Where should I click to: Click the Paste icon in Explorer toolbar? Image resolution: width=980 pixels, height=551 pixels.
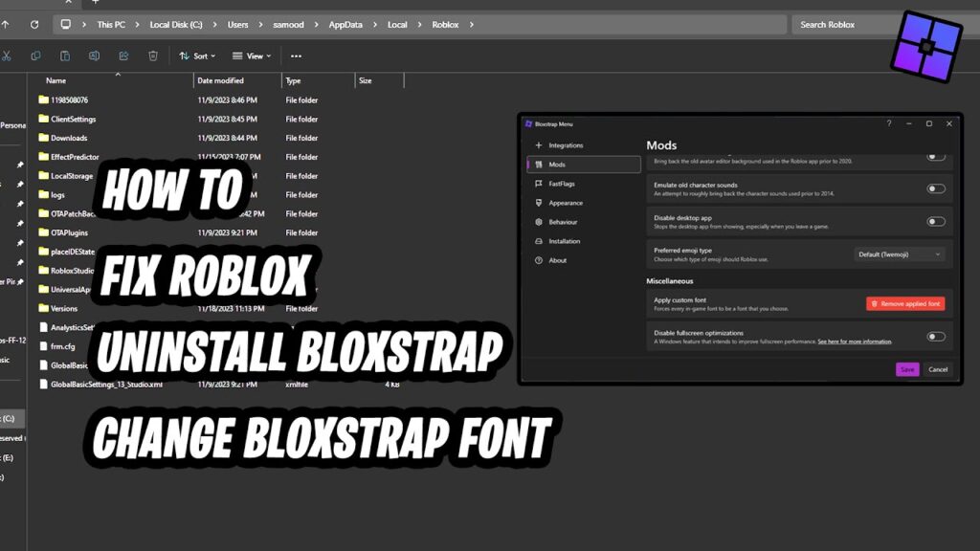click(x=65, y=56)
